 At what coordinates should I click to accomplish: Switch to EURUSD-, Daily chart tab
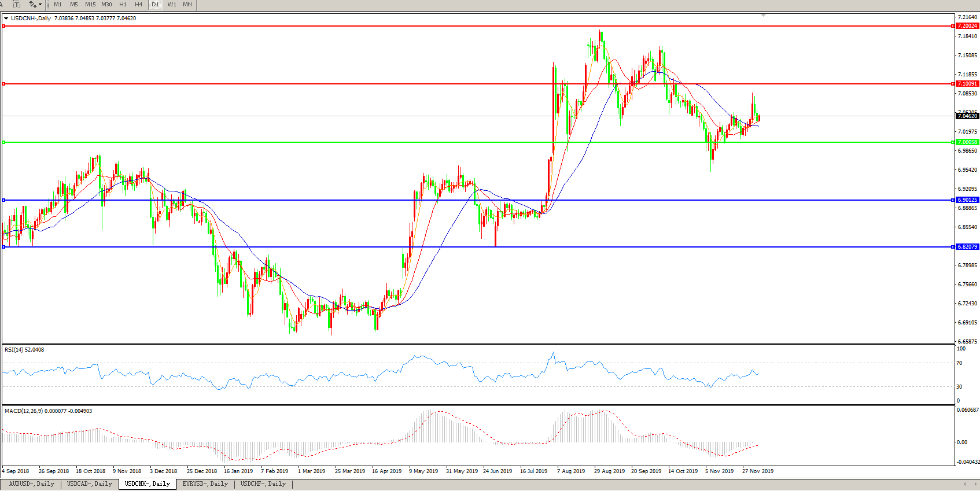(205, 484)
